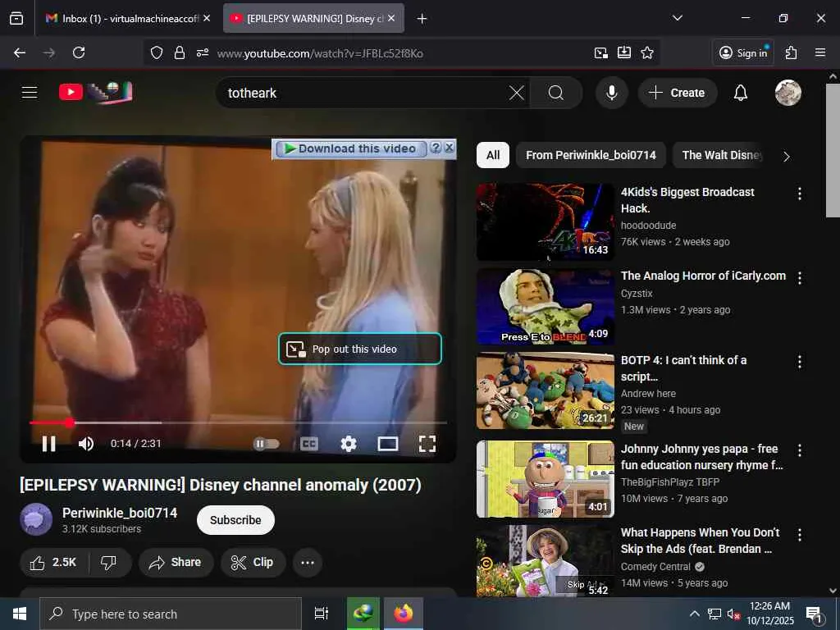Open help on the download bar question mark
This screenshot has width=840, height=630.
(436, 148)
